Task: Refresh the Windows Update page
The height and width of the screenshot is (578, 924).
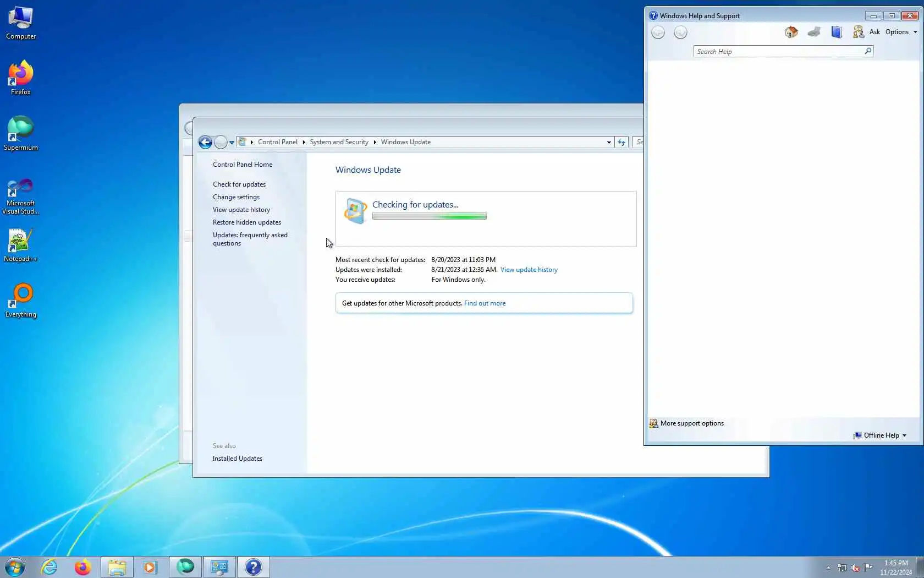Action: pos(621,142)
